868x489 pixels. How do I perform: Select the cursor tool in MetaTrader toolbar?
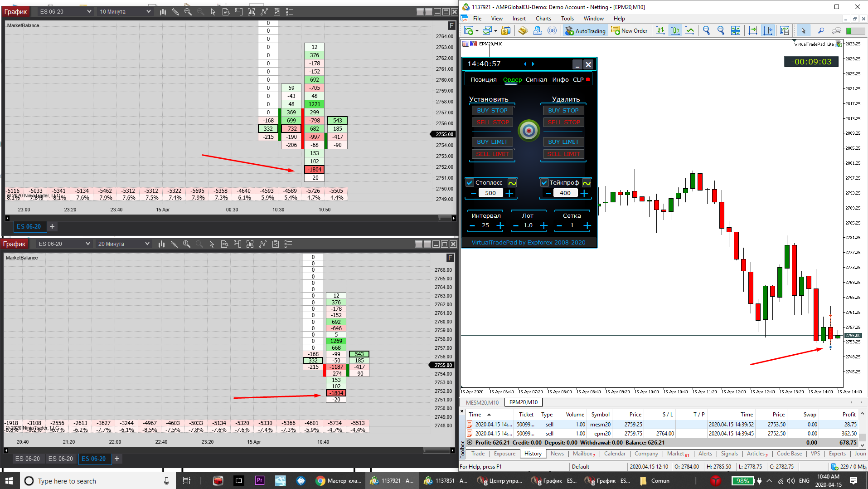click(x=803, y=30)
